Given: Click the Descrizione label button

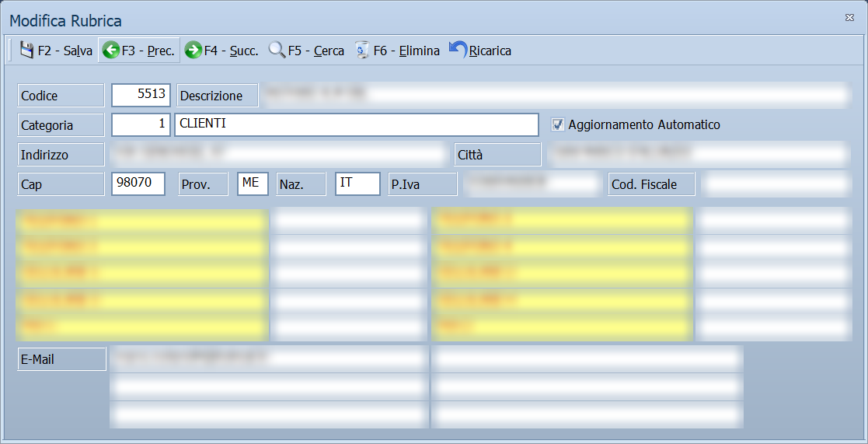Looking at the screenshot, I should tap(218, 95).
